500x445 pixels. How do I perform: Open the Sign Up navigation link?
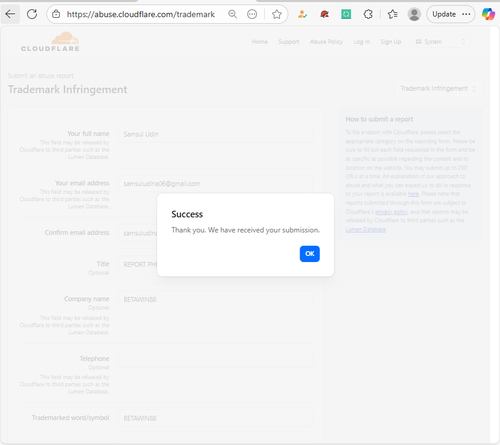coord(391,42)
